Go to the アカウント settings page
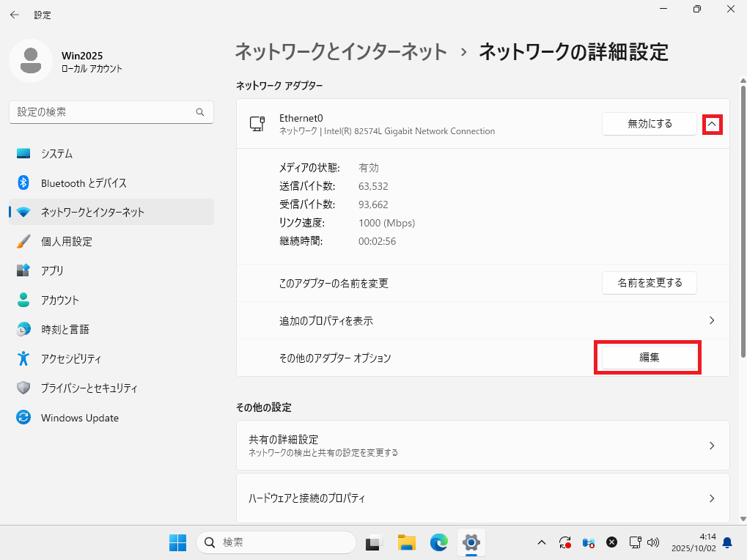Viewport: 747px width, 560px height. tap(59, 301)
